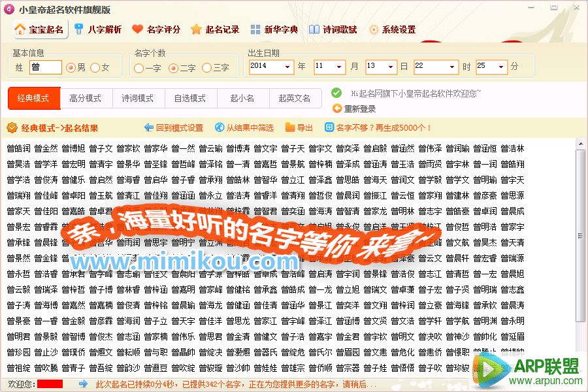Select the name 曾明君
The image size is (588, 392).
coord(19,337)
